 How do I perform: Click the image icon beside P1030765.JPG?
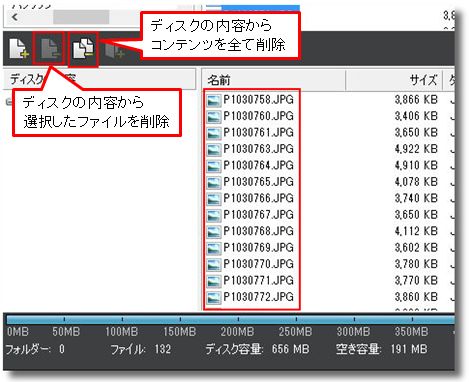213,182
